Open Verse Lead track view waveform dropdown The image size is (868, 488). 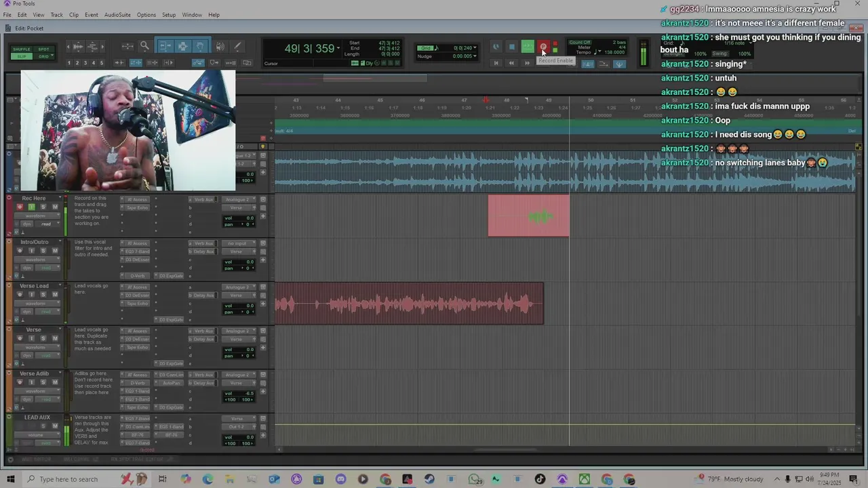pyautogui.click(x=37, y=303)
